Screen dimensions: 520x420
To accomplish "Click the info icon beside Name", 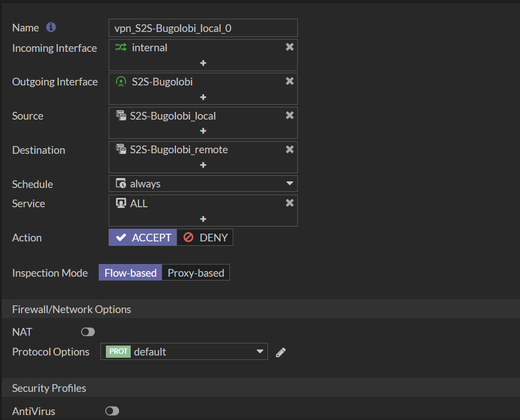I will [x=51, y=28].
